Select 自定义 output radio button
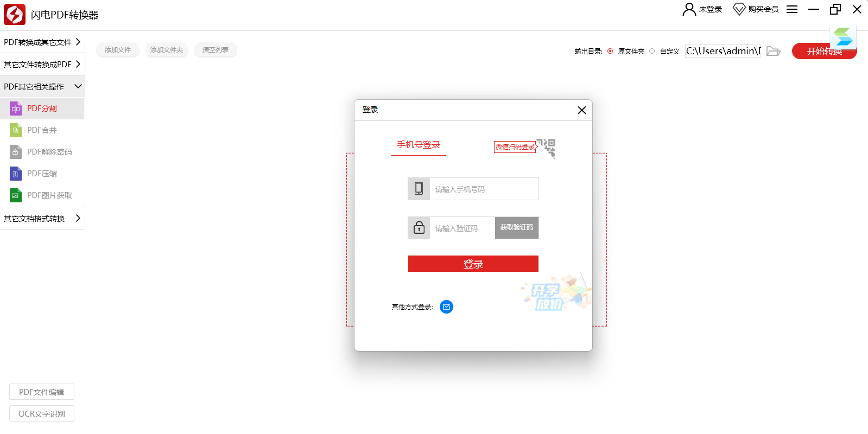 (652, 51)
